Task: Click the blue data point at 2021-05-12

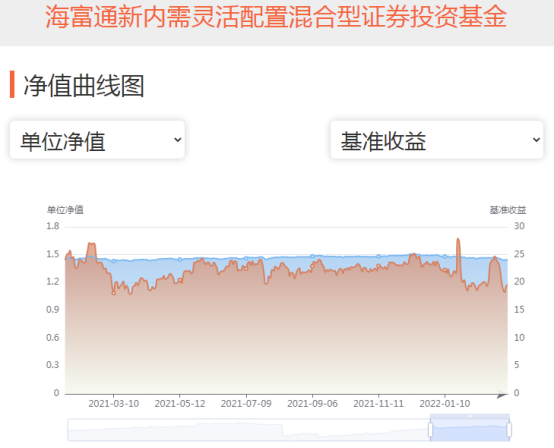Action: point(180,259)
